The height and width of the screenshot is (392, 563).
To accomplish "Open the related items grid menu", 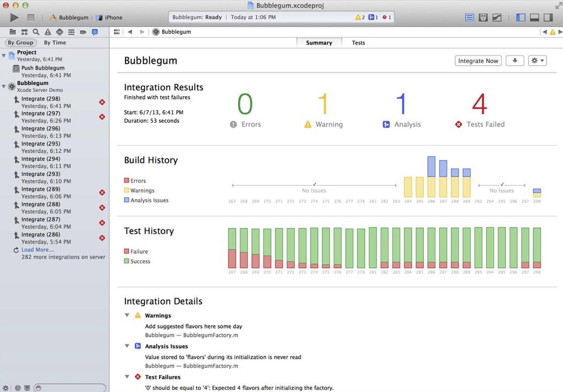I will coord(117,32).
